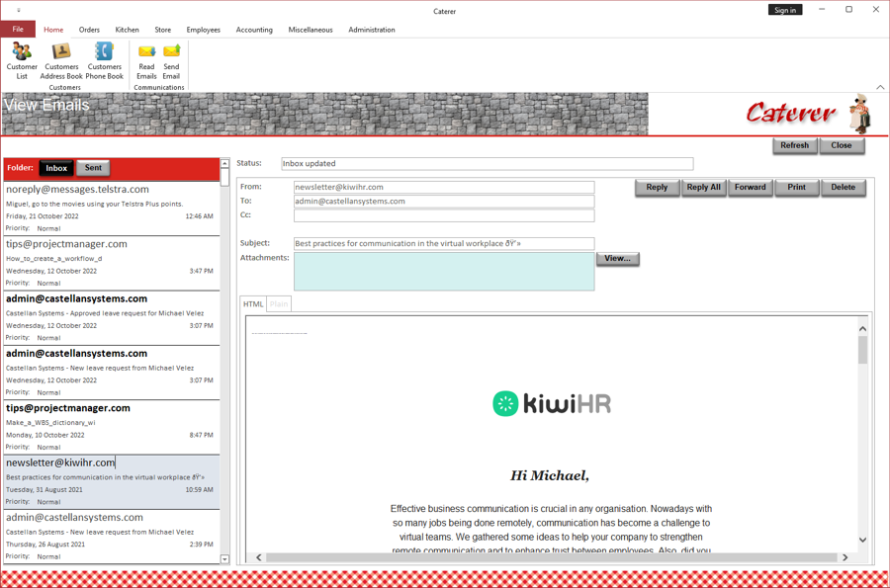Click the Close button beside Refresh
Image resolution: width=890 pixels, height=588 pixels.
click(842, 145)
